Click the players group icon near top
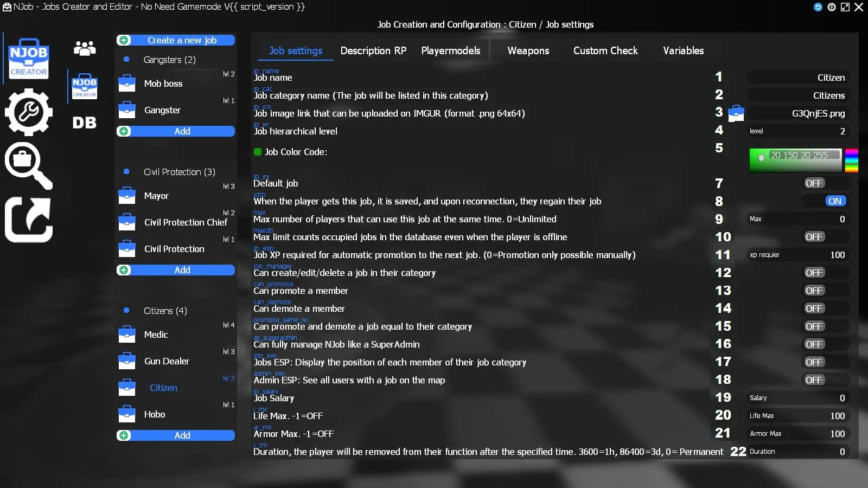 click(84, 49)
